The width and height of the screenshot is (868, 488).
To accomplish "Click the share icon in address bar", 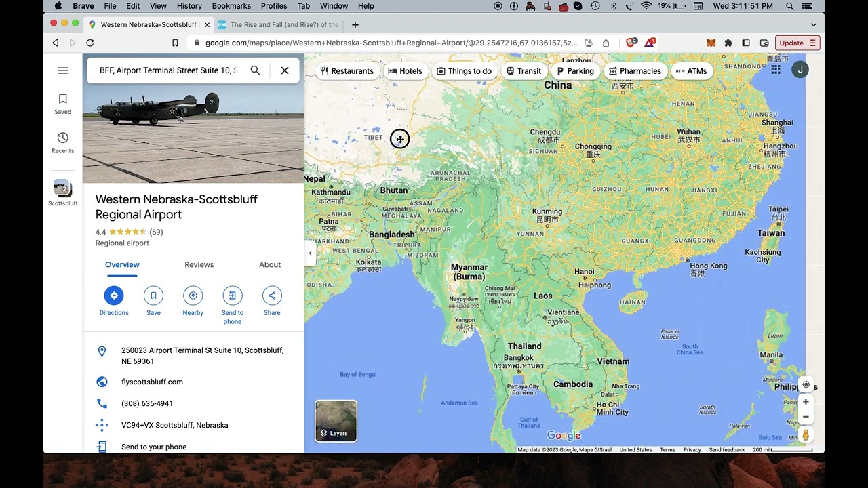I will 606,43.
